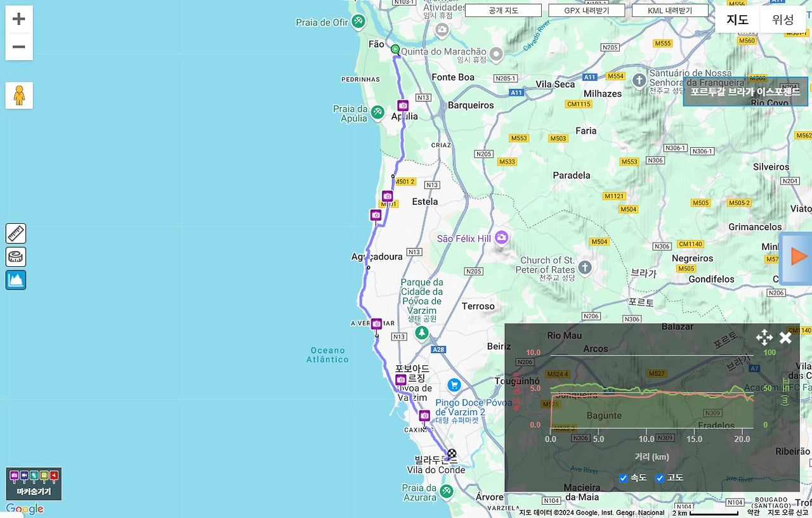Open the photo marker at Apúlia
This screenshot has width=812, height=518.
coord(403,105)
